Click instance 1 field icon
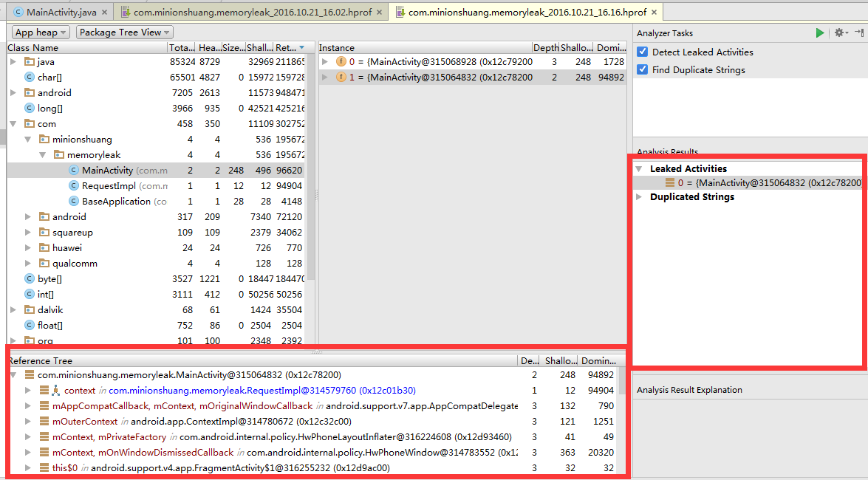 tap(341, 78)
